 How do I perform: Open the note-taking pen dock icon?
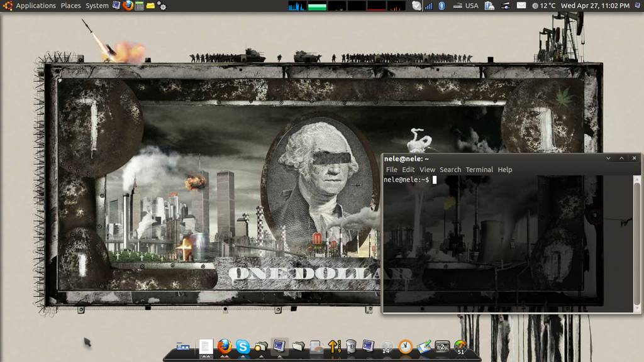coord(424,347)
